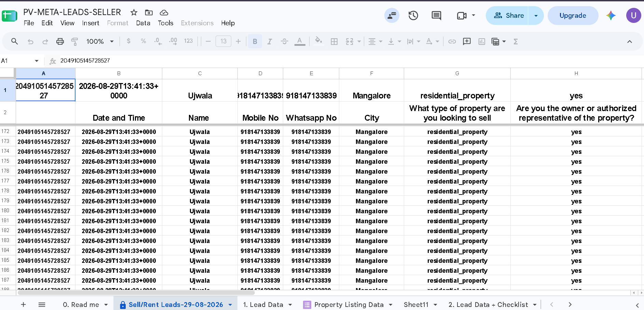This screenshot has height=310, width=644.
Task: Insert a link
Action: tap(452, 41)
